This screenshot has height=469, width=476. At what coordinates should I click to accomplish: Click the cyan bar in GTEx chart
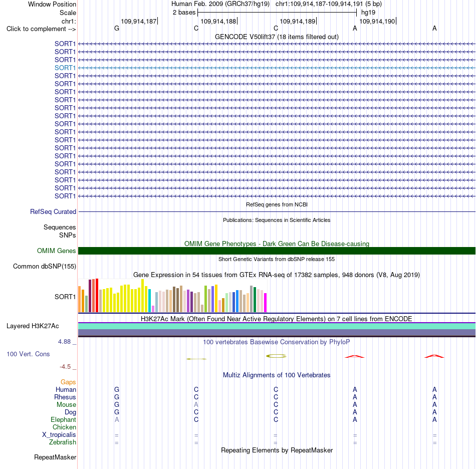(150, 301)
